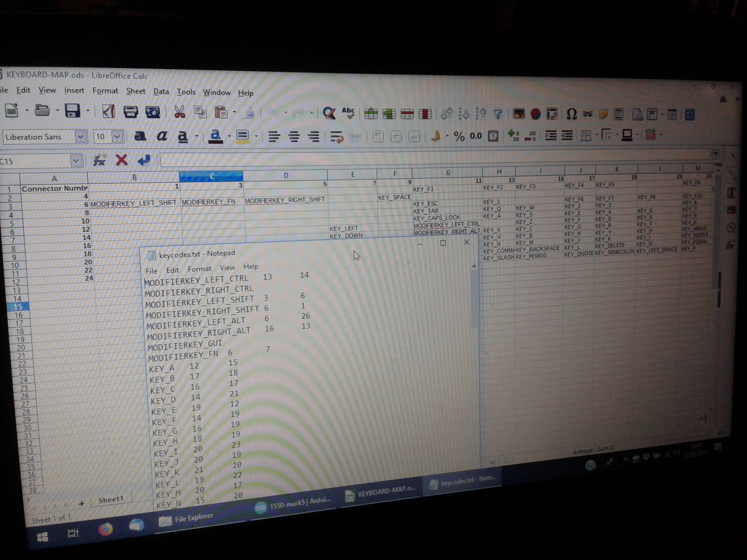Center text horizontally toggle

[294, 137]
